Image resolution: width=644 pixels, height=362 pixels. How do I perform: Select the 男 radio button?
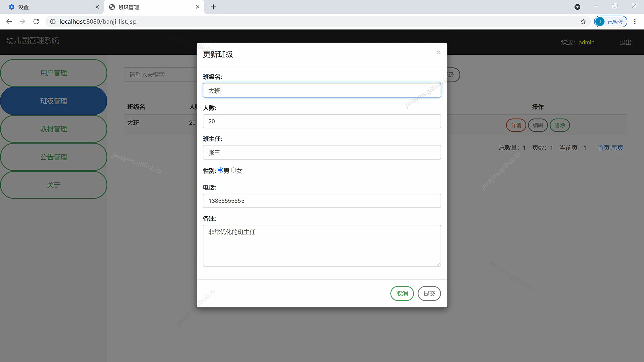coord(221,170)
